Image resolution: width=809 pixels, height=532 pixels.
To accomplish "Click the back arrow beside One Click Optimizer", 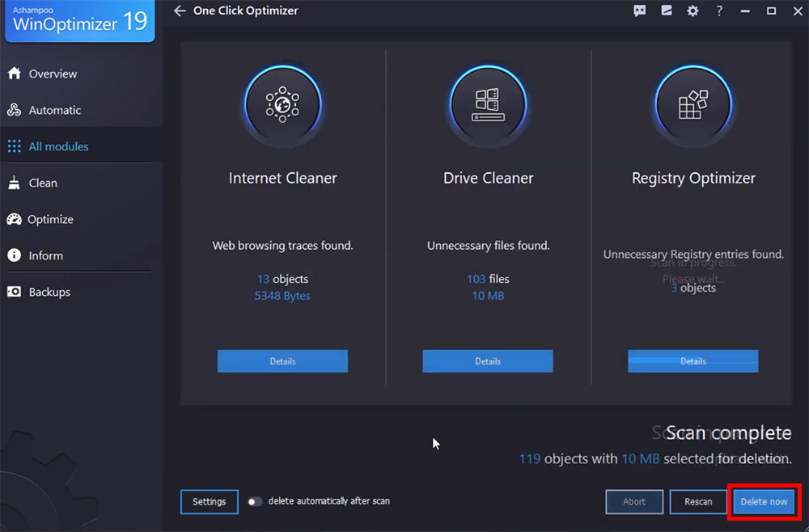I will pyautogui.click(x=180, y=11).
